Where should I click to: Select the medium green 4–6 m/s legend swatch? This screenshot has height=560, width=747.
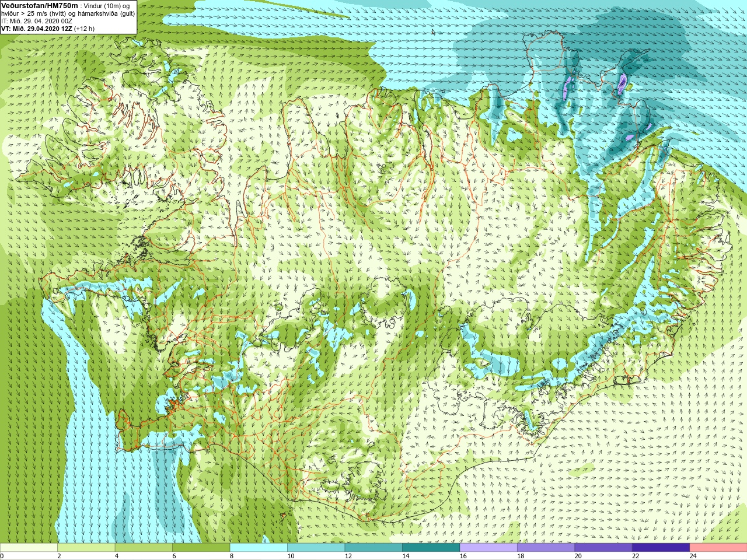[x=144, y=548]
